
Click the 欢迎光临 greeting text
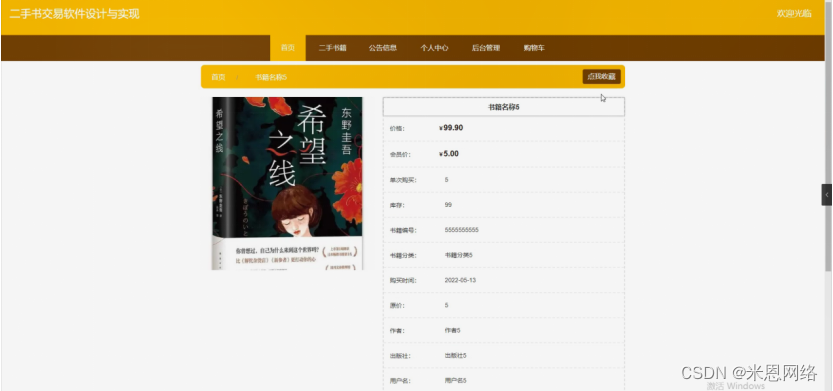[794, 14]
